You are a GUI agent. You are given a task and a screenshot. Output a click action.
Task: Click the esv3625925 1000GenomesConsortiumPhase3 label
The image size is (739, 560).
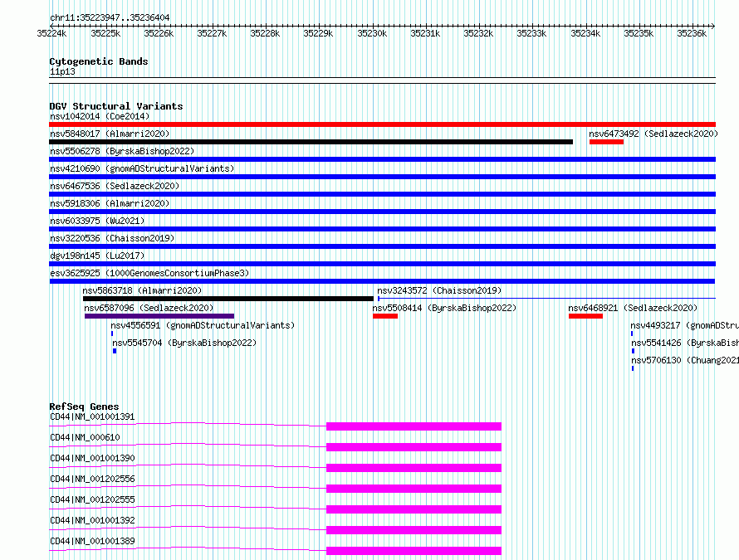(x=149, y=273)
